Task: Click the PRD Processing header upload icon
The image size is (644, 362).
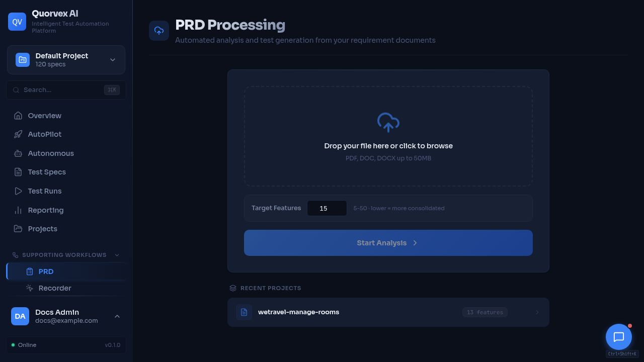Action: tap(159, 31)
